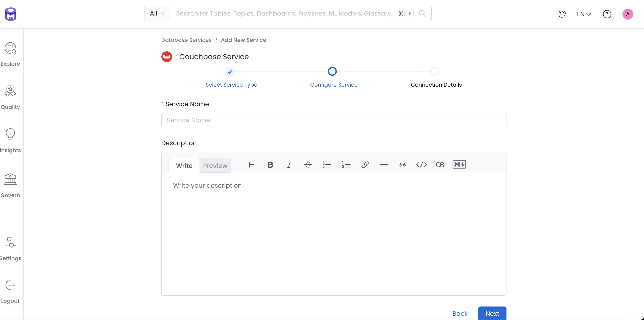Click the unordered list icon
644x320 pixels.
(x=327, y=165)
